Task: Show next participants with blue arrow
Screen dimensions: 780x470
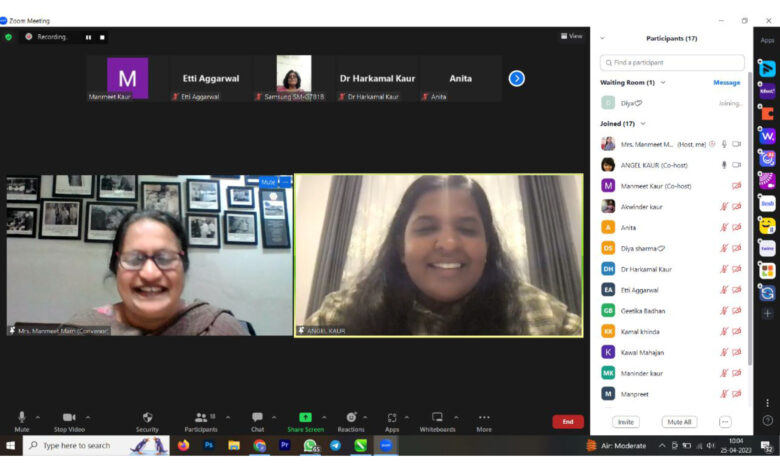Action: [x=516, y=78]
